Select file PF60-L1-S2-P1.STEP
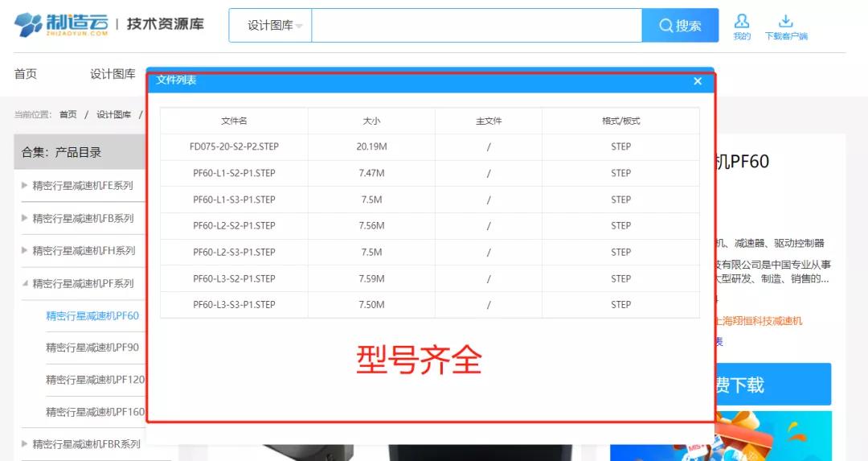 coord(234,173)
